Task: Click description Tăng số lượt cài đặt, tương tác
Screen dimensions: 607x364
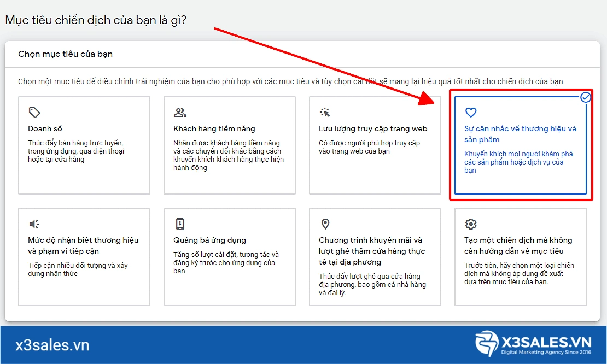Action: pos(226,263)
